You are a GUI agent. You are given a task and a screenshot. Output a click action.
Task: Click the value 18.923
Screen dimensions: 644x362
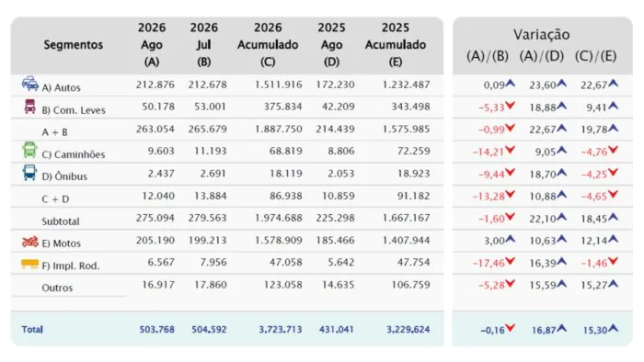pyautogui.click(x=414, y=174)
